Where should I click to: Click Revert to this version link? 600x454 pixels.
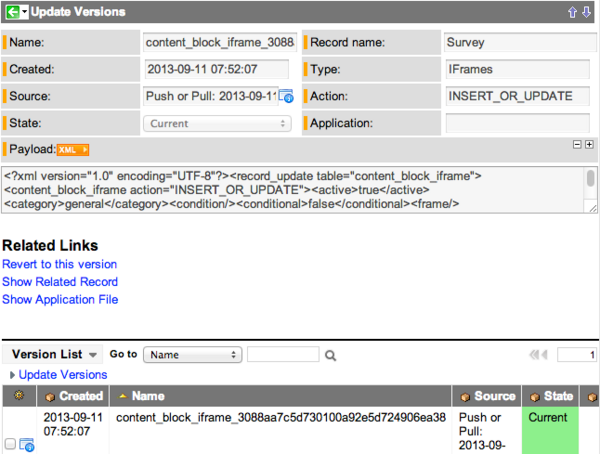tap(59, 264)
